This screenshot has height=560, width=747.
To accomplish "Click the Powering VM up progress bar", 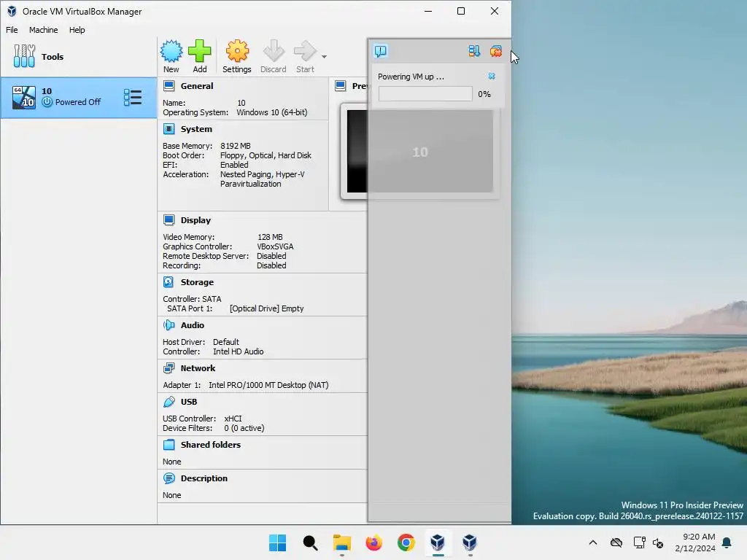I will click(425, 94).
